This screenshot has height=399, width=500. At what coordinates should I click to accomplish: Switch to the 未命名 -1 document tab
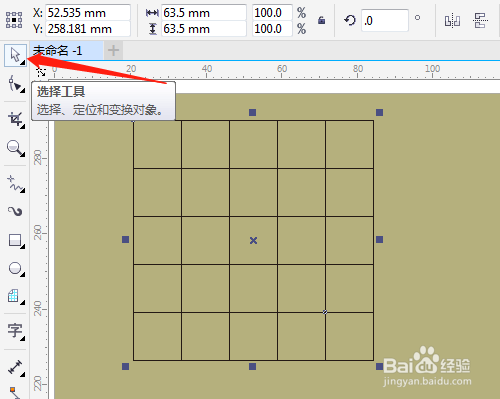[67, 51]
